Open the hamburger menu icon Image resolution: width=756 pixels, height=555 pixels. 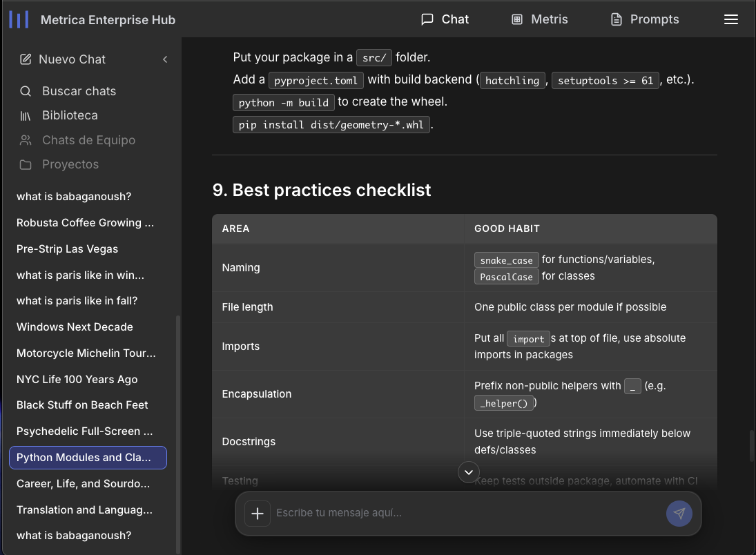click(x=731, y=19)
